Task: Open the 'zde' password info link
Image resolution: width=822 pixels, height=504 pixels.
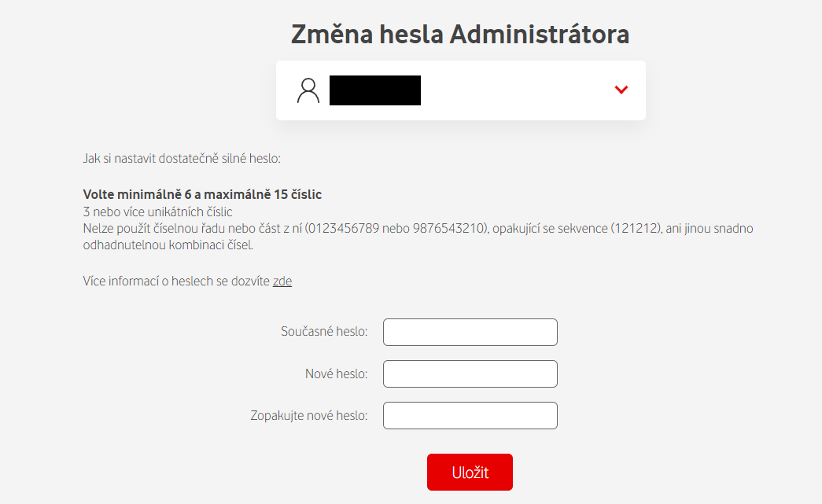Action: pos(282,281)
